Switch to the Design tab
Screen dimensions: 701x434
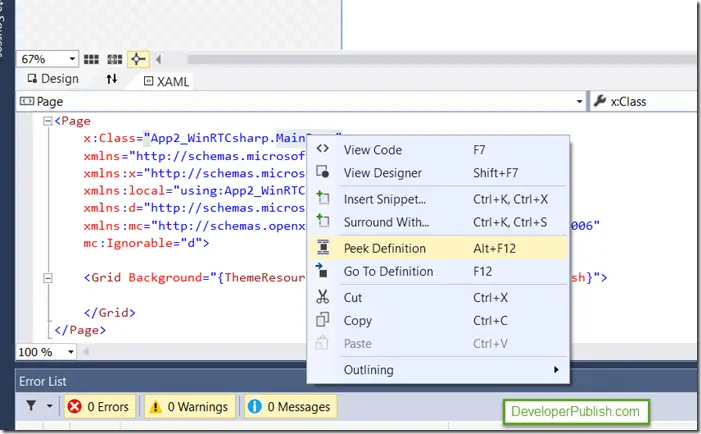53,79
